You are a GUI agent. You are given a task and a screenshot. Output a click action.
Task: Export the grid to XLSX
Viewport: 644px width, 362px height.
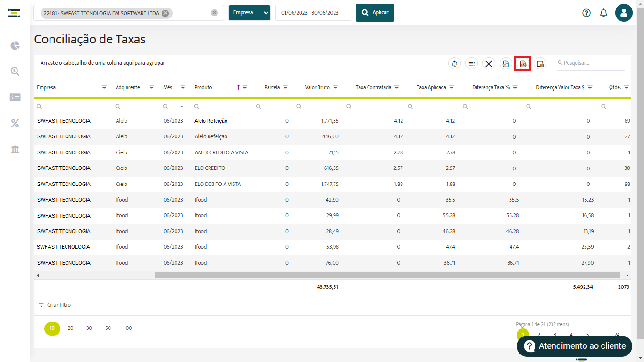[x=523, y=64]
